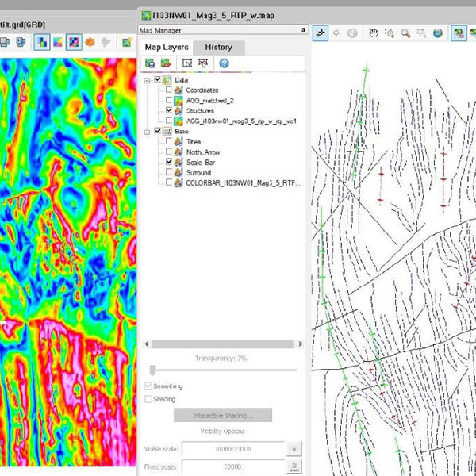Click into the Fixed scale input field

pos(232,468)
